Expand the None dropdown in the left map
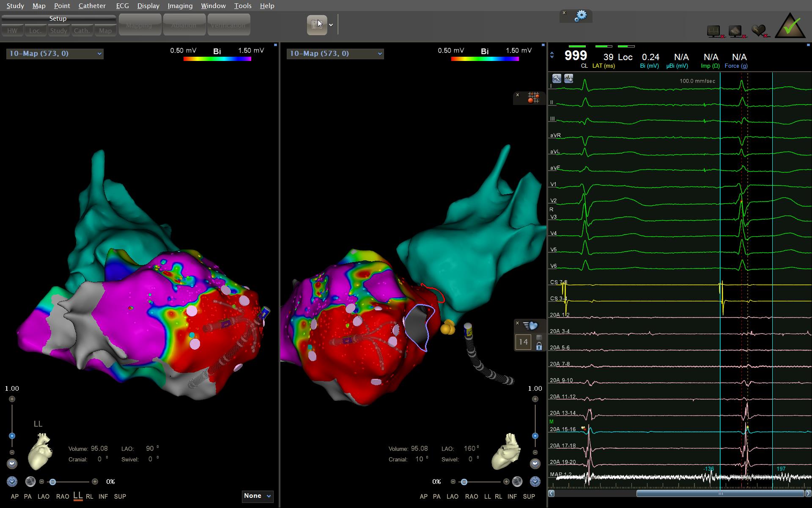The image size is (812, 508). 258,496
